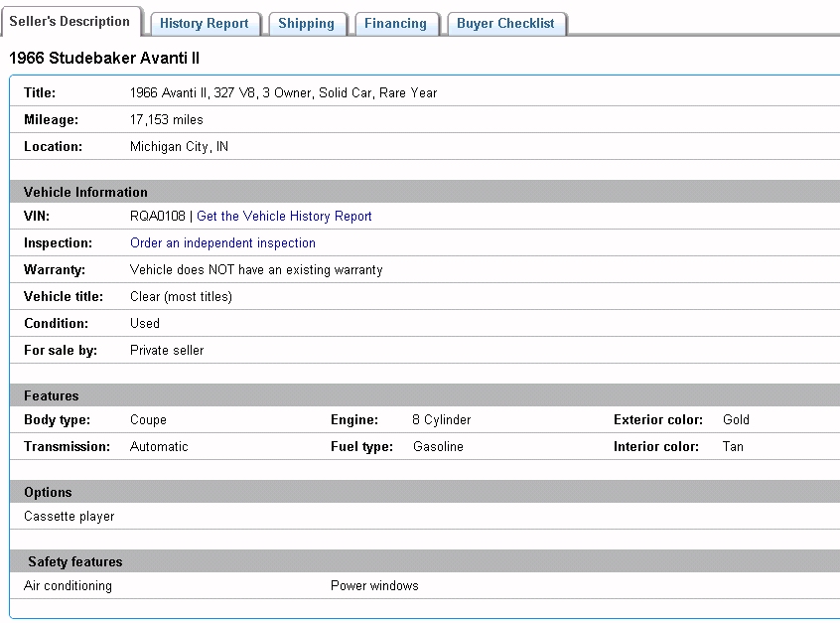Viewport: 840px width, 623px height.
Task: Switch to the Seller's Description tab
Action: [70, 22]
